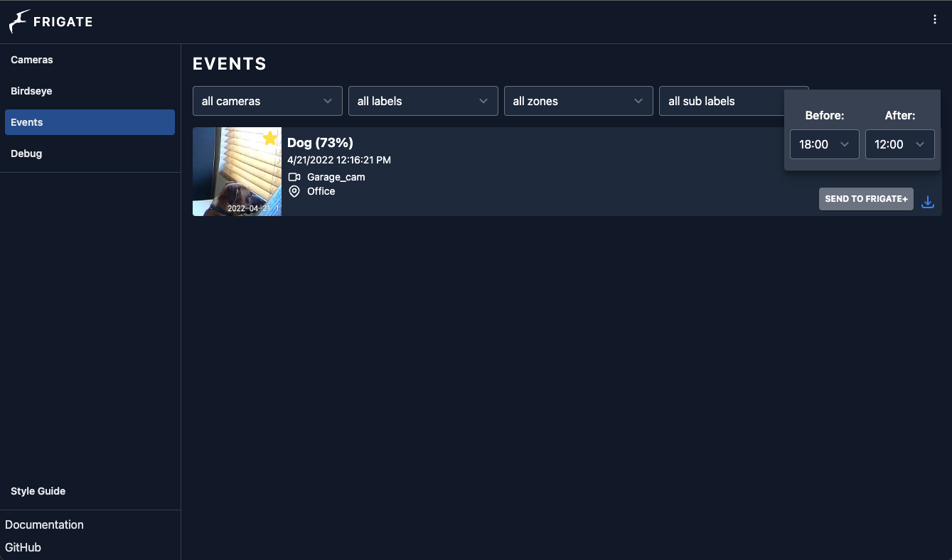Expand the all sub labels dropdown
This screenshot has height=560, width=952.
point(722,101)
